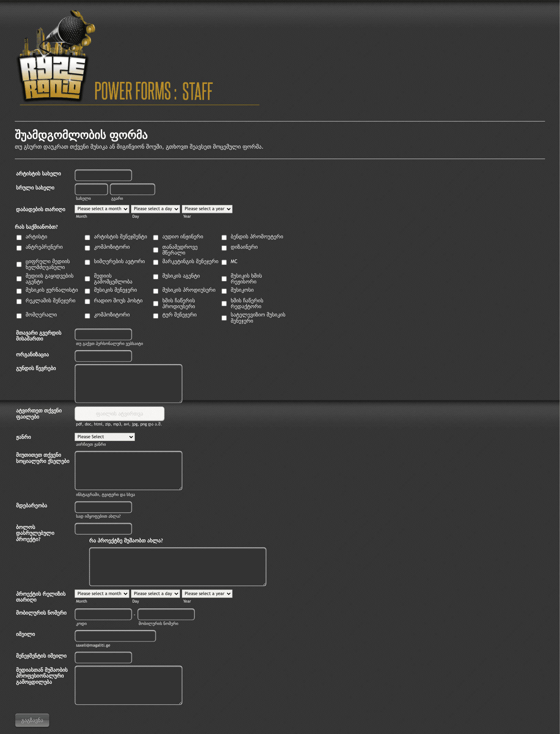Click the last name (გვარი) field

pyautogui.click(x=132, y=189)
